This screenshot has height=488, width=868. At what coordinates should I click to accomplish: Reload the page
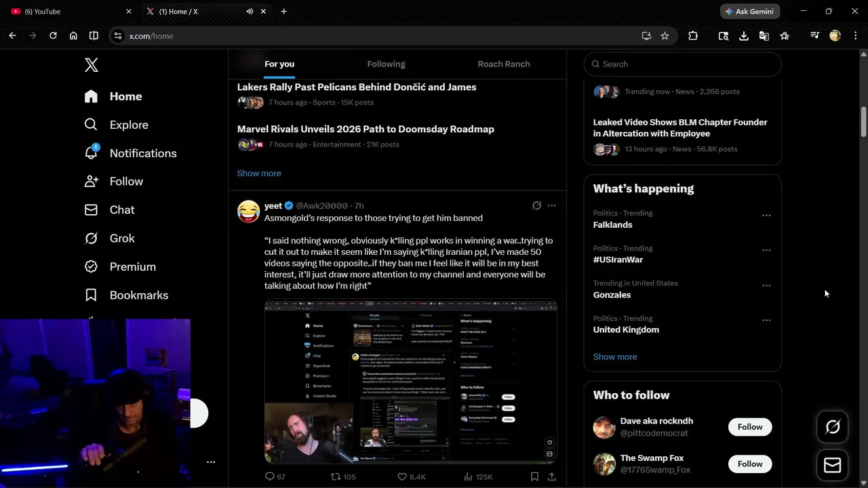point(53,36)
